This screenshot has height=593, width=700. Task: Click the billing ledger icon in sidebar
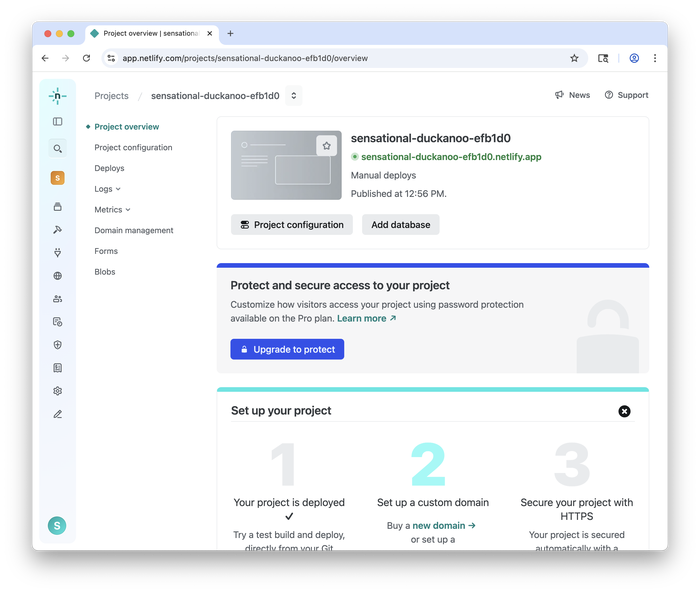click(x=58, y=368)
